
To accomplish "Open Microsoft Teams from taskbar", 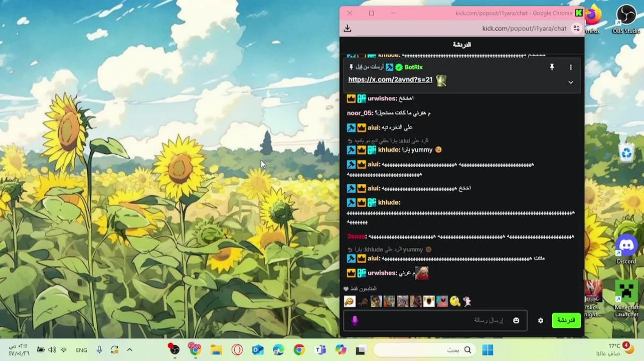I will click(320, 350).
